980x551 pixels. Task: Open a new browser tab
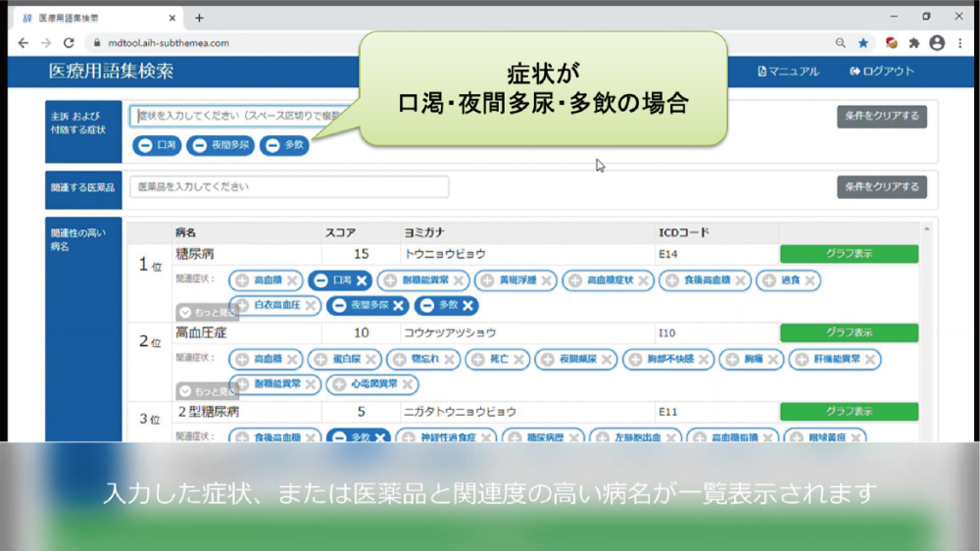click(199, 18)
